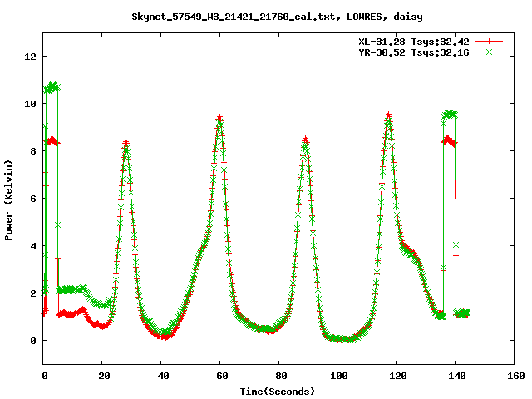Select the XL-31.28 Tsys:32.42 legend entry
Image resolution: width=532 pixels, height=399 pixels.
414,42
